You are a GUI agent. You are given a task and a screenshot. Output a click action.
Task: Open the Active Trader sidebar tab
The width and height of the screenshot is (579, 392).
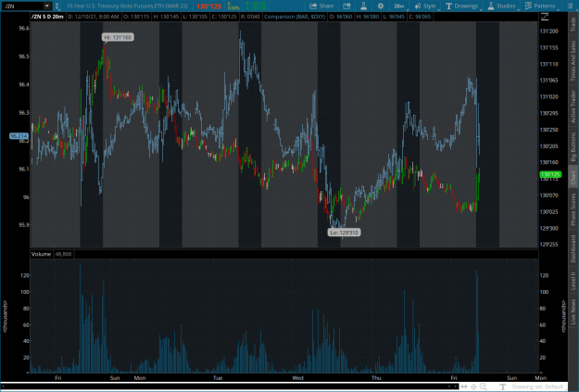573,107
